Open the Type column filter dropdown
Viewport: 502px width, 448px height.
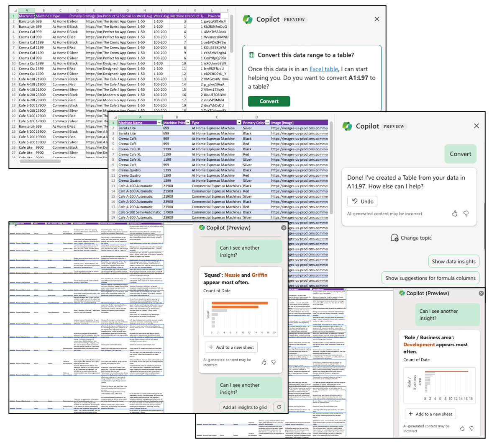239,123
